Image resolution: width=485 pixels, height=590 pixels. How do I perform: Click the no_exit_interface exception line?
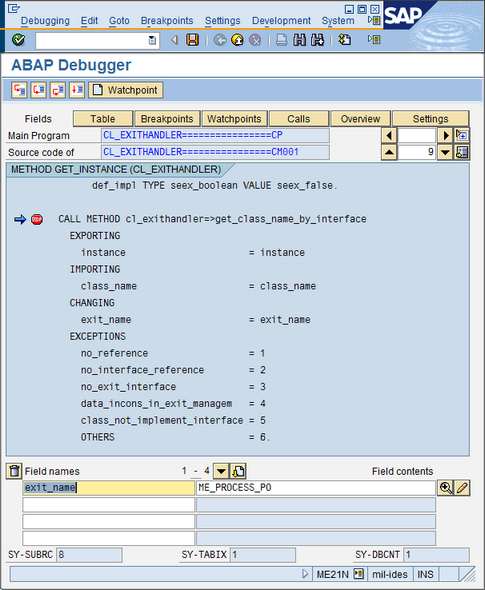(x=173, y=387)
